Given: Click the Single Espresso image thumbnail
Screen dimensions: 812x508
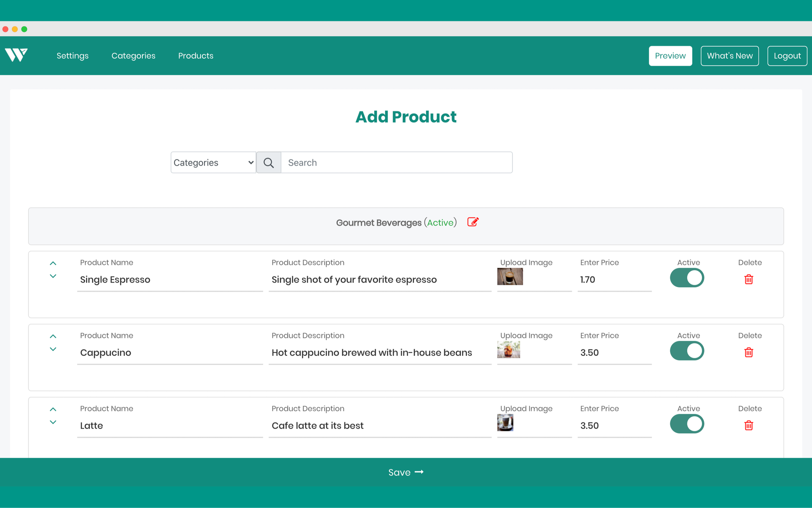Looking at the screenshot, I should pyautogui.click(x=510, y=277).
